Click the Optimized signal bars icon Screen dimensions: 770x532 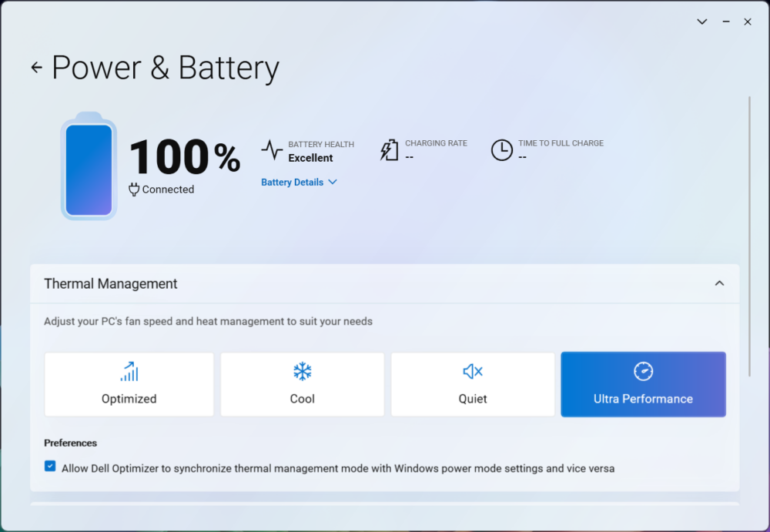tap(129, 371)
